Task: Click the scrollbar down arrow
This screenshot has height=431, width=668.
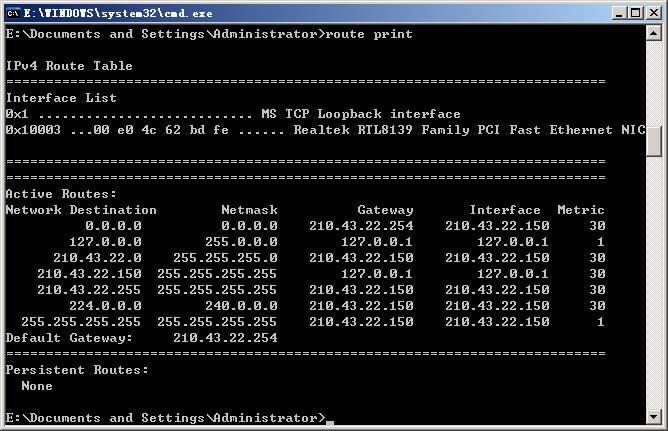Action: click(654, 417)
